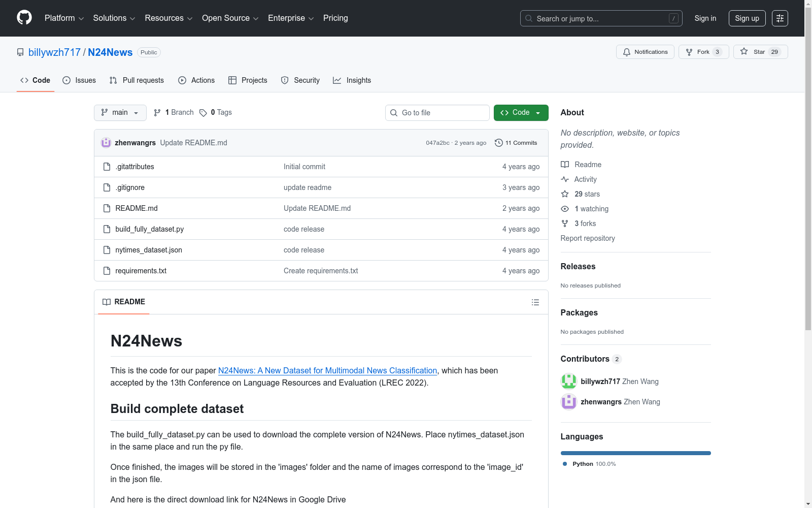Open the green Code dropdown button

pos(521,113)
